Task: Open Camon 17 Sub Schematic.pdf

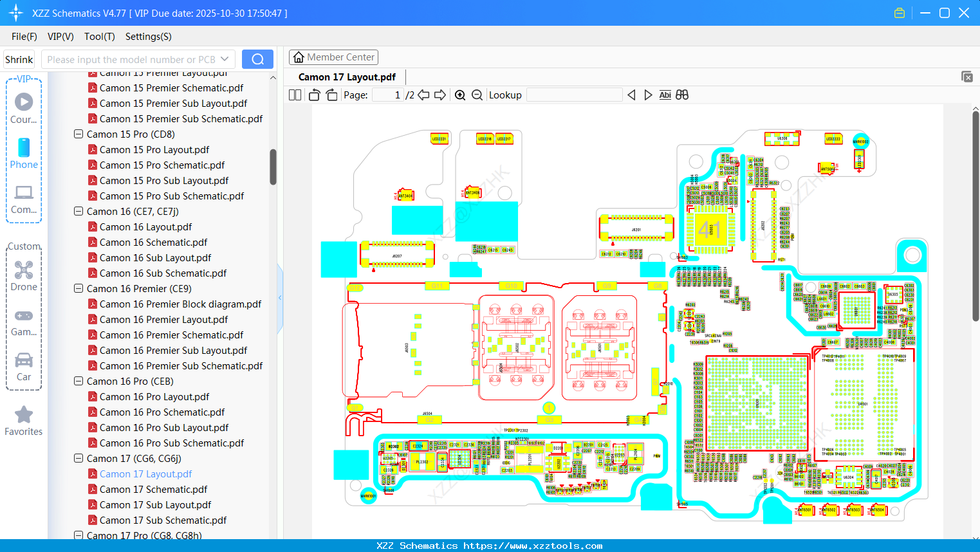Action: tap(163, 520)
